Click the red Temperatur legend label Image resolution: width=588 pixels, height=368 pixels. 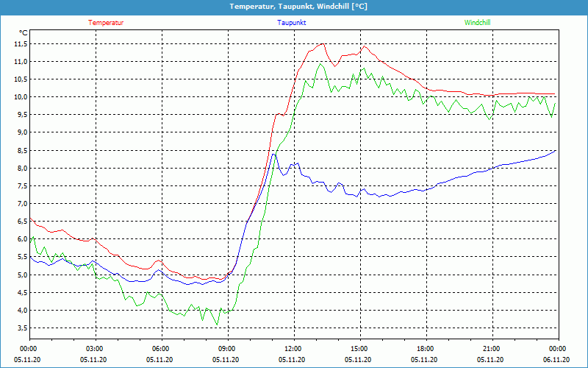(106, 23)
